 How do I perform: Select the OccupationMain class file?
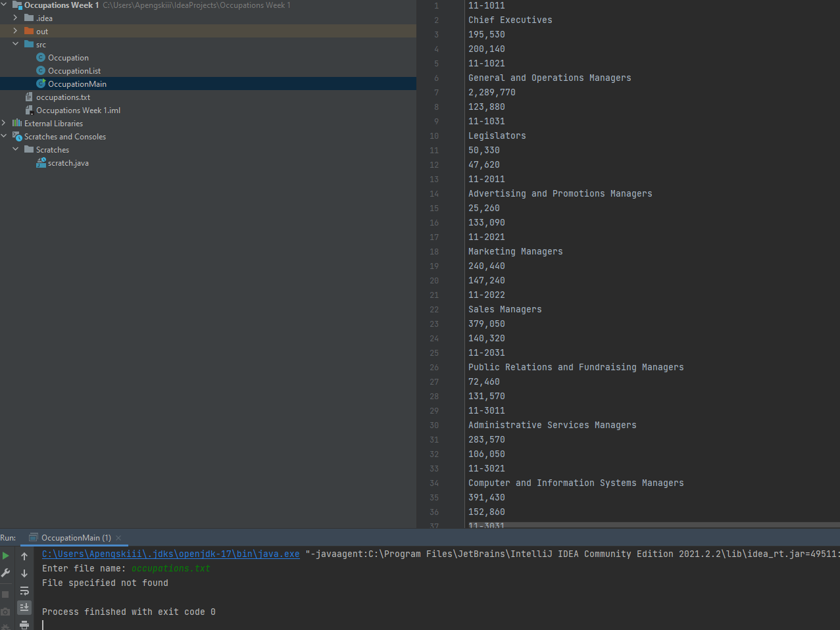coord(77,84)
